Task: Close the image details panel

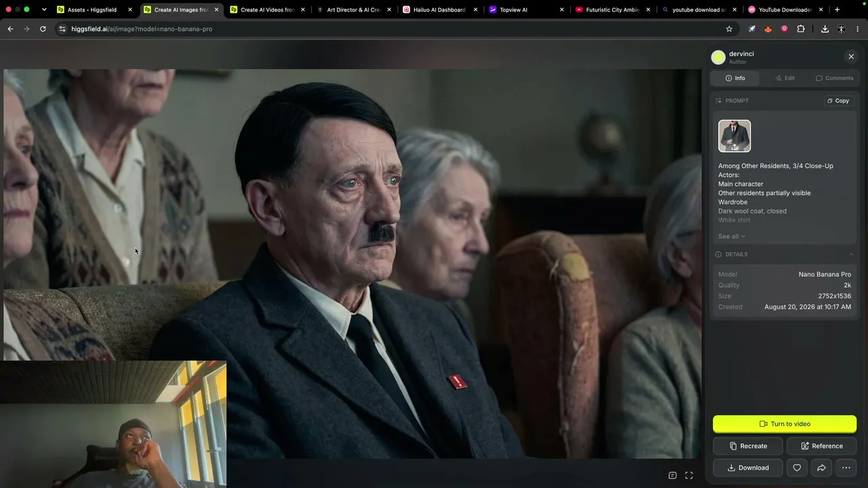Action: 851,56
